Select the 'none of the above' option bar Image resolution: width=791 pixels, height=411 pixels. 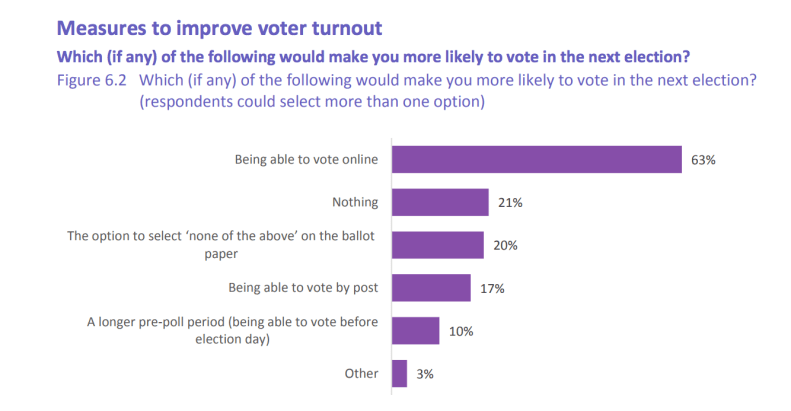437,245
